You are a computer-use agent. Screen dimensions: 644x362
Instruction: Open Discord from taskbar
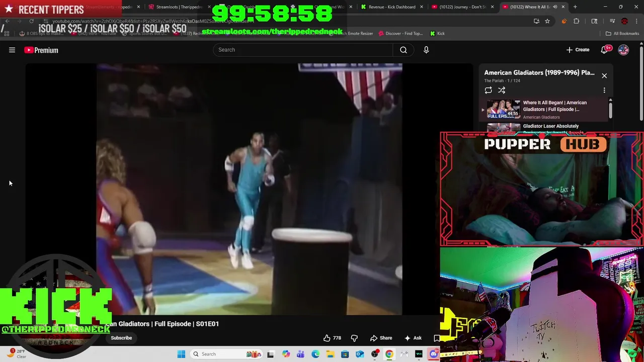click(x=434, y=354)
